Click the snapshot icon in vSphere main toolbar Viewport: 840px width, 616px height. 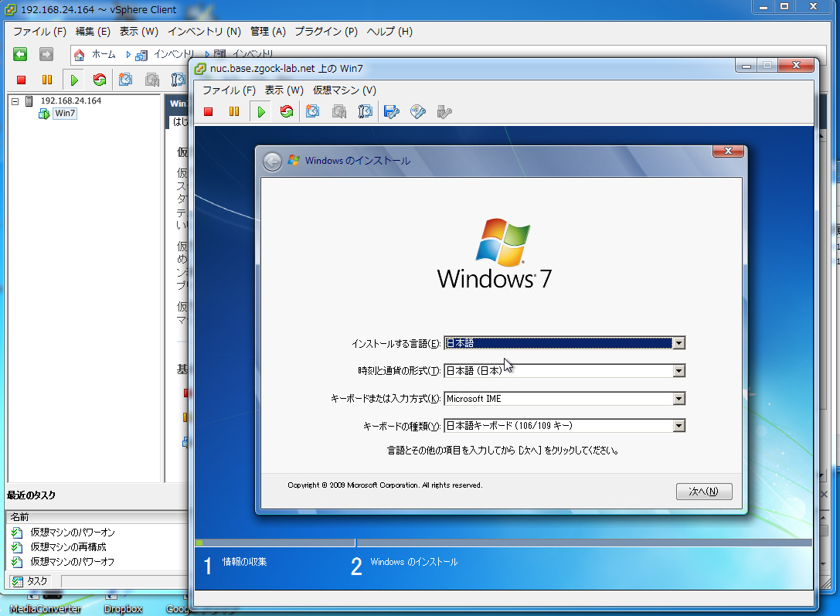coord(125,80)
